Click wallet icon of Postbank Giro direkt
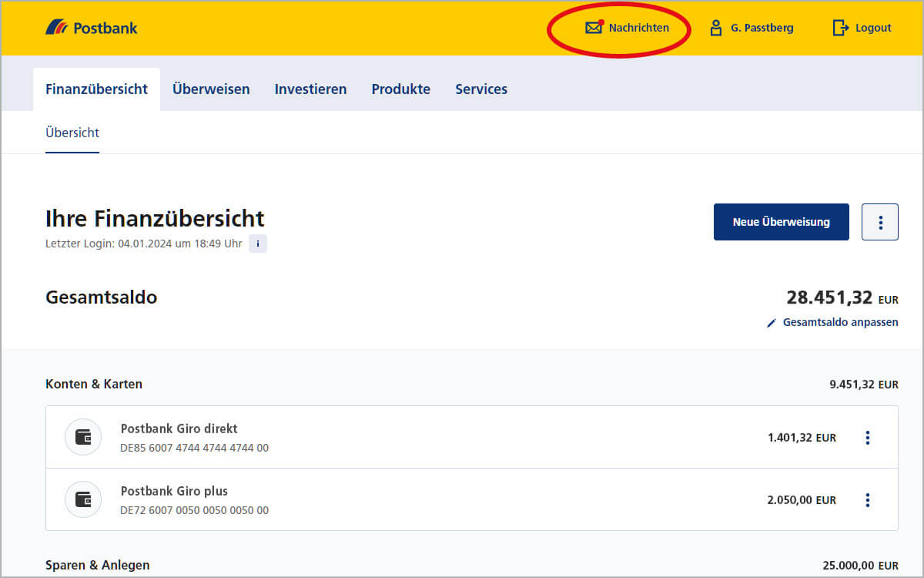 (x=83, y=437)
